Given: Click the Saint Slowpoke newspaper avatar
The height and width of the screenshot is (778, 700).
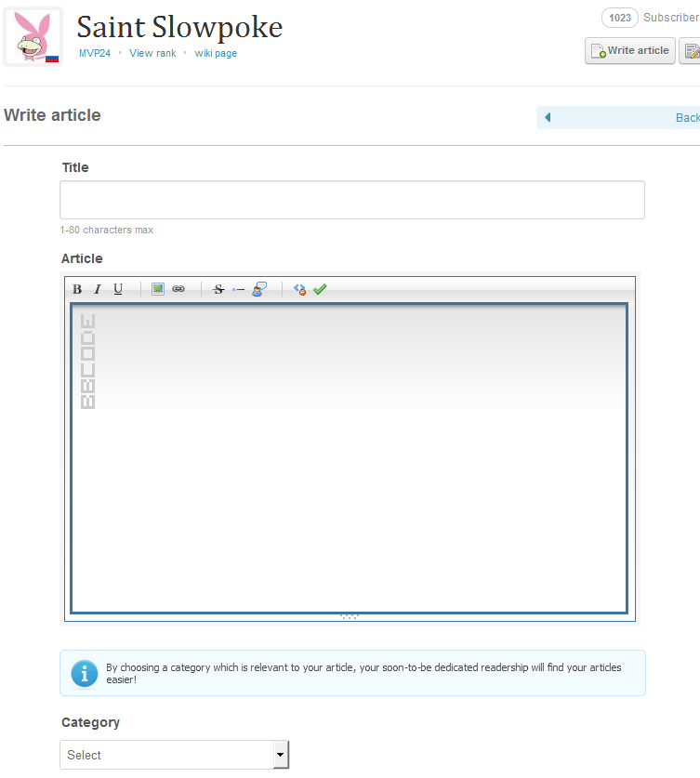Looking at the screenshot, I should click(x=33, y=37).
